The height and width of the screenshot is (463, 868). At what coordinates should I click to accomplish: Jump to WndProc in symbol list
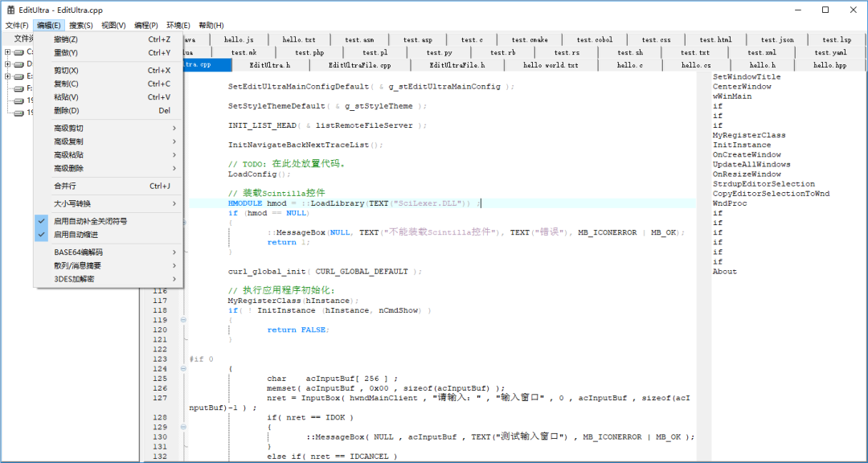point(730,203)
